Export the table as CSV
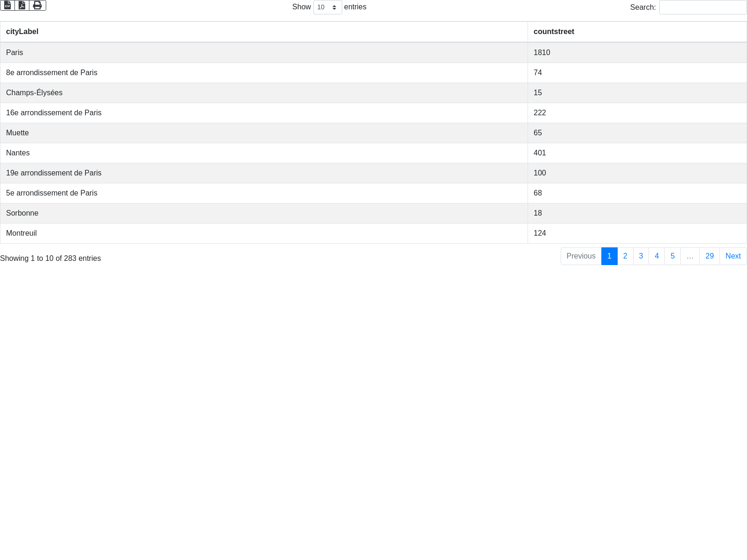Screen dimensions: 747x560 click(7, 5)
